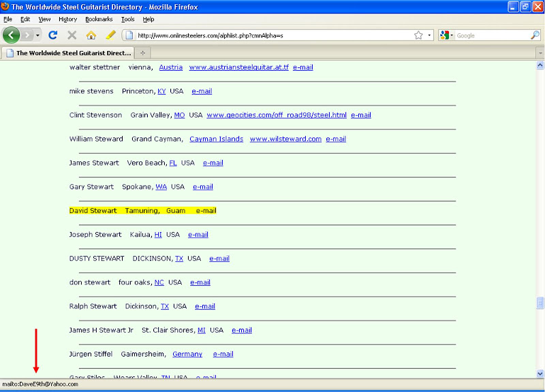This screenshot has width=545, height=392.
Task: Click Clint Stevenson's e-mail link
Action: click(361, 115)
